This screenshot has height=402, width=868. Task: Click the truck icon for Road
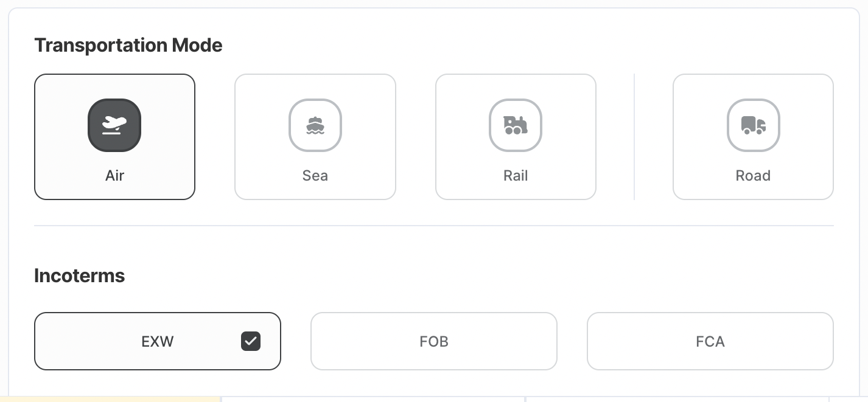click(753, 125)
